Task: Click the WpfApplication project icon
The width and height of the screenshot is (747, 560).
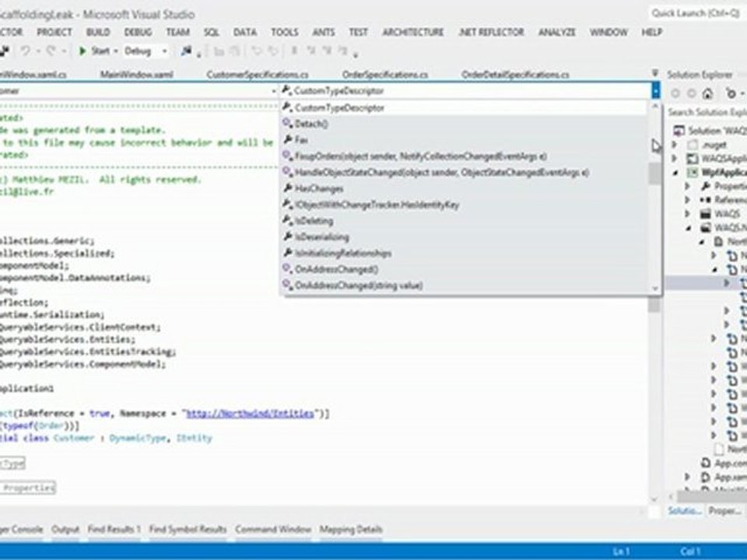Action: 693,172
